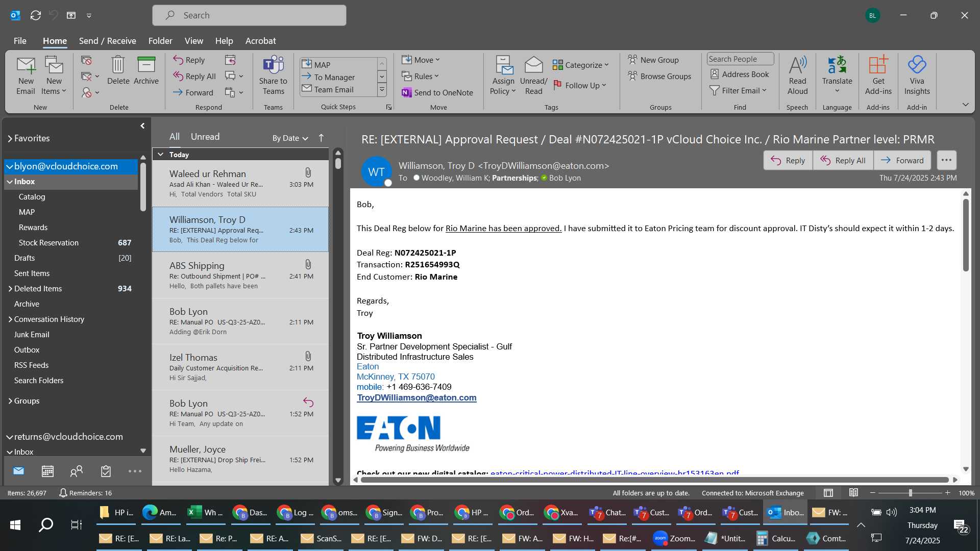Click Share to Teams icon
Viewport: 980px width, 551px height.
(x=273, y=76)
